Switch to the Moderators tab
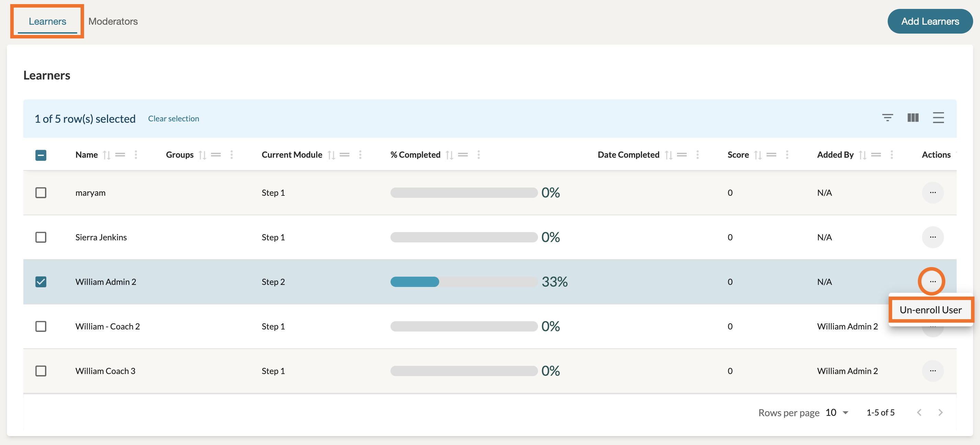980x445 pixels. click(x=113, y=21)
